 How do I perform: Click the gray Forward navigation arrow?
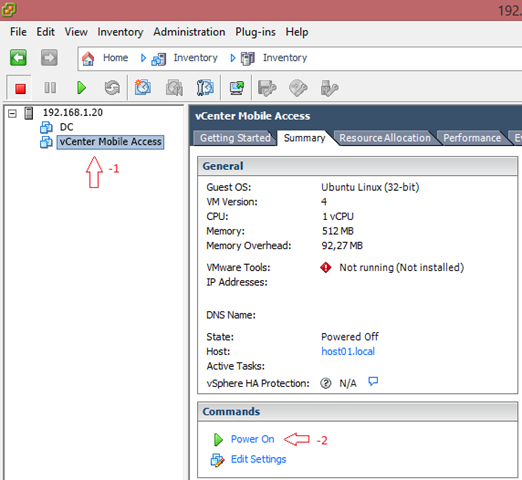click(49, 58)
